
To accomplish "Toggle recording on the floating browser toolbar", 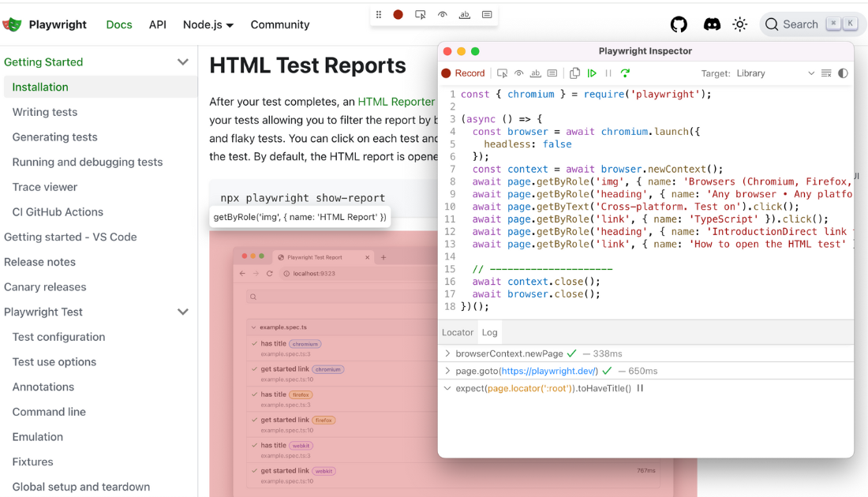I will pos(398,14).
